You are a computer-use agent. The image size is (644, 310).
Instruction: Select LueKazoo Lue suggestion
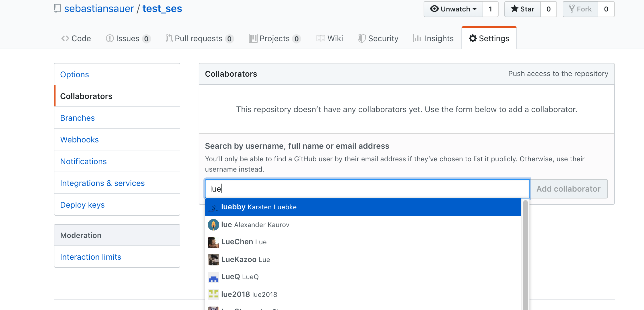pyautogui.click(x=363, y=260)
